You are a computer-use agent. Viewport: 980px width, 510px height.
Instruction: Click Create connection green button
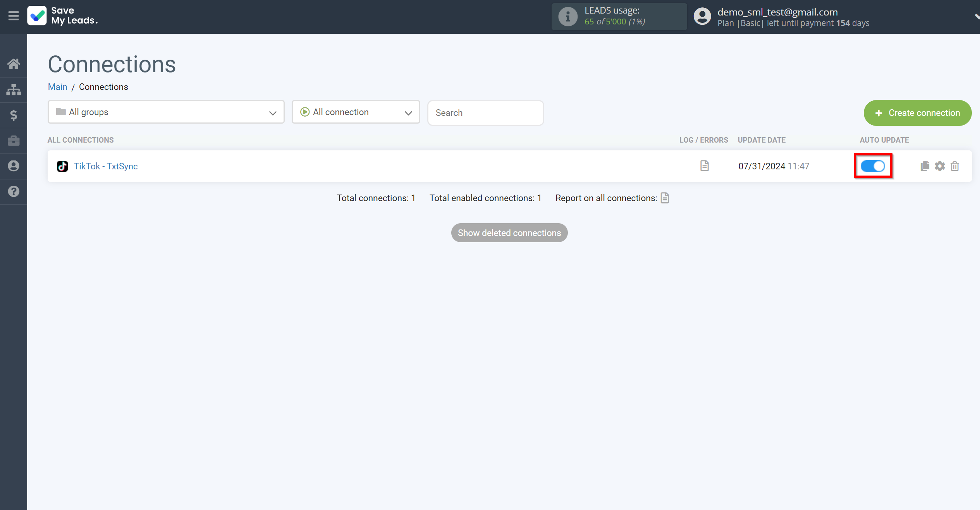917,113
